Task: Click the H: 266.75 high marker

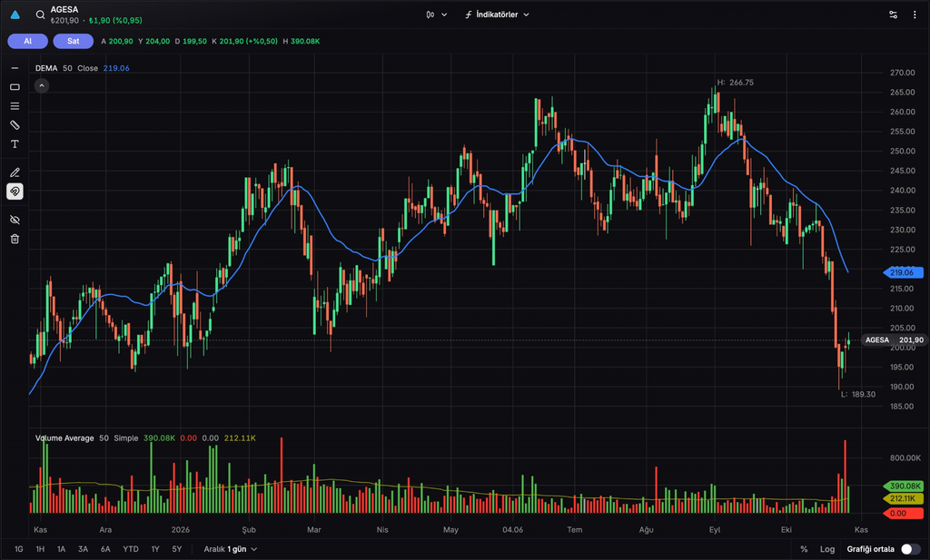Action: [x=736, y=83]
